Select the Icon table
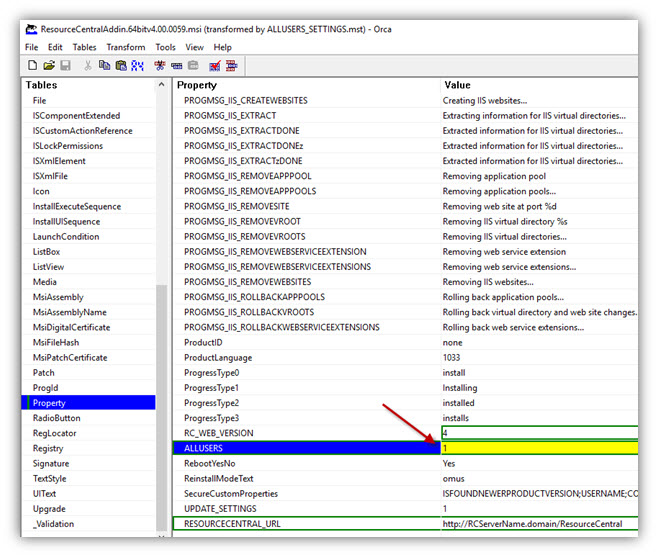Viewport: 658px width, 557px height. click(x=41, y=191)
